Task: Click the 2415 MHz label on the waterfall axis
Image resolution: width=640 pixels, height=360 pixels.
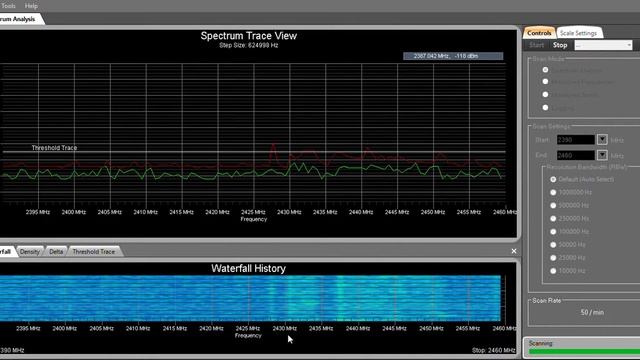Action: point(175,328)
